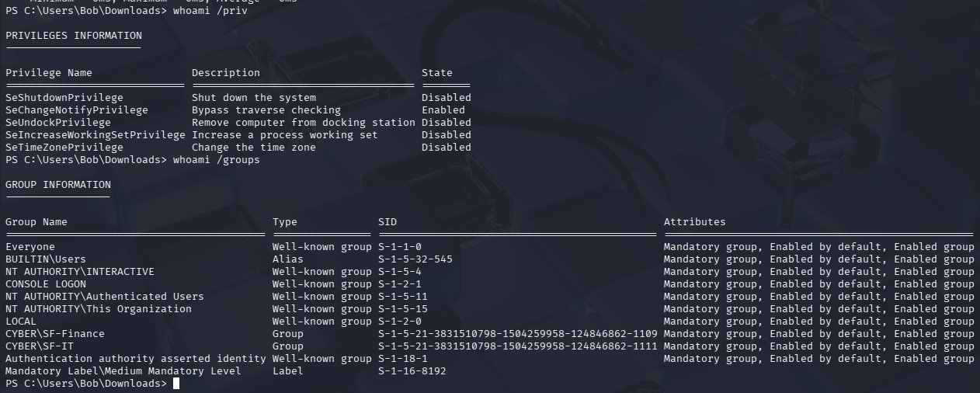Click the S-1-5-32-545 SID value
The height and width of the screenshot is (393, 980).
[x=415, y=259]
